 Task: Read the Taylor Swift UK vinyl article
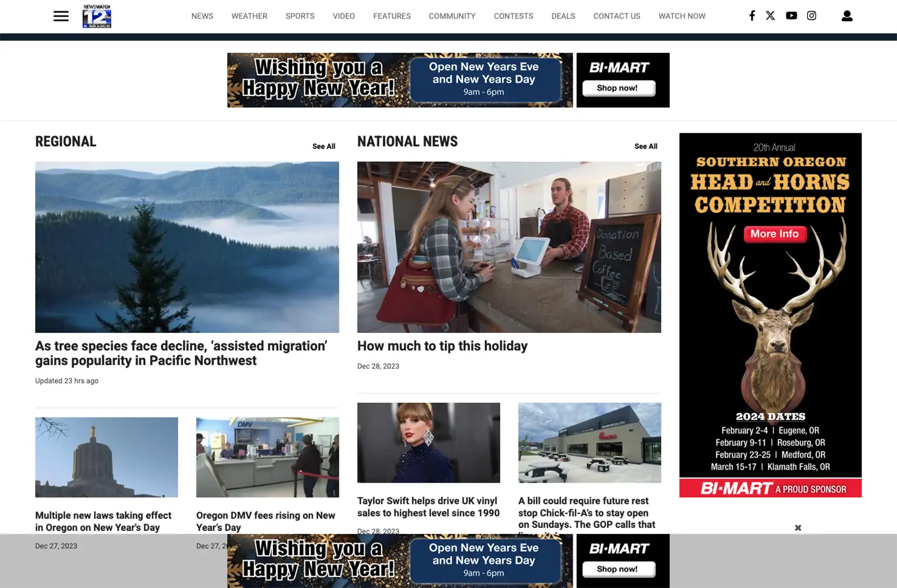429,507
